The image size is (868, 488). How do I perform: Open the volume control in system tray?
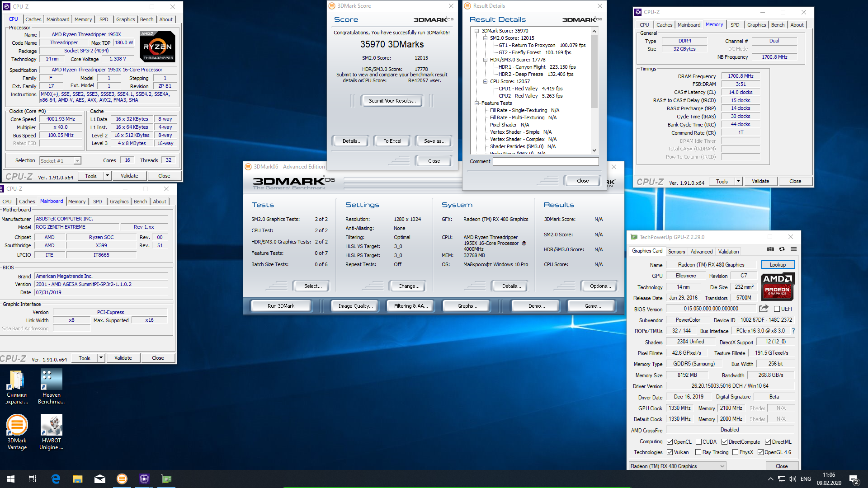[x=792, y=479]
